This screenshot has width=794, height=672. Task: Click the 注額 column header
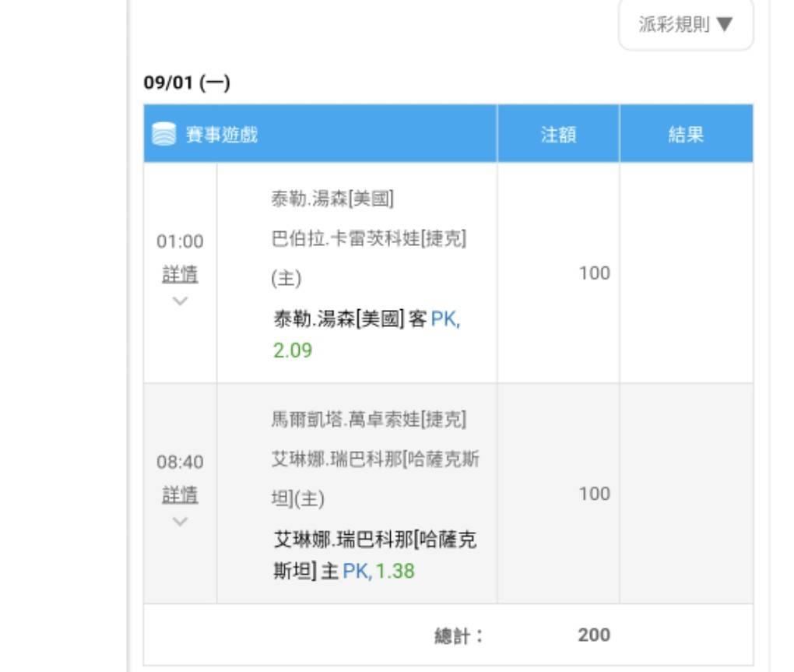[x=558, y=135]
